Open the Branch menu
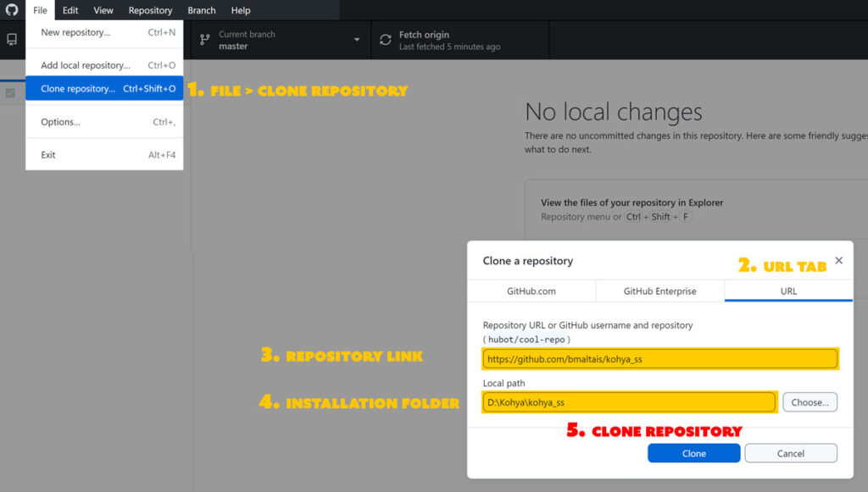Viewport: 868px width, 492px height. tap(201, 10)
